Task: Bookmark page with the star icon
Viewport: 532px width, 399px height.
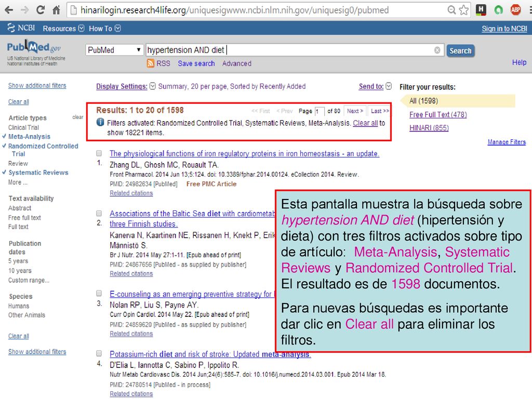Action: click(x=463, y=10)
